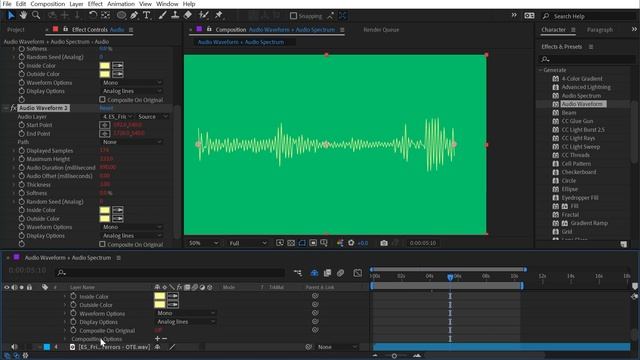Click the Start Point crosshair button in Audio Waveform 2
The image size is (640, 360).
click(105, 125)
